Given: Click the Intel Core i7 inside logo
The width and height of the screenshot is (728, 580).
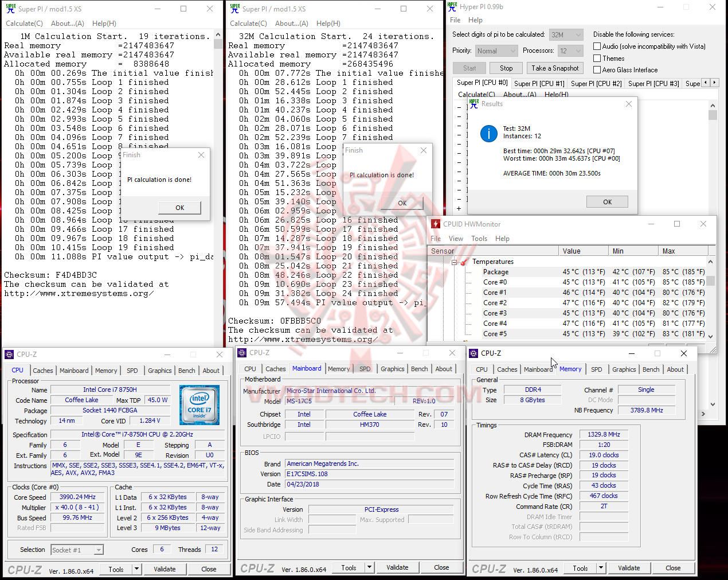Looking at the screenshot, I should [x=199, y=405].
